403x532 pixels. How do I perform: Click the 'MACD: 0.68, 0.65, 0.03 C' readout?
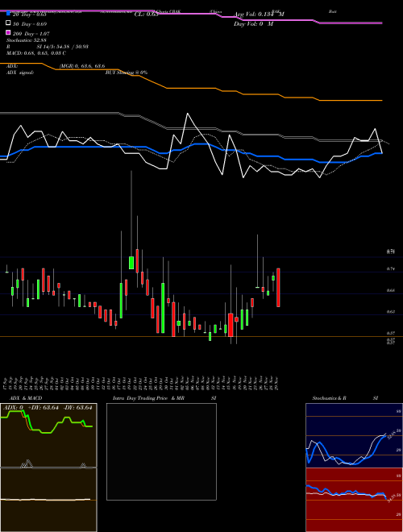tap(36, 53)
